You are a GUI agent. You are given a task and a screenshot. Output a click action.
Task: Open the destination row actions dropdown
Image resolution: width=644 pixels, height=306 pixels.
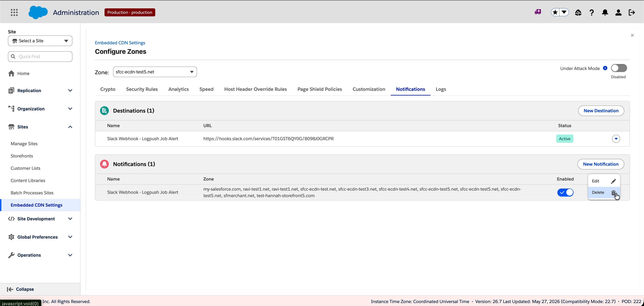click(x=616, y=139)
